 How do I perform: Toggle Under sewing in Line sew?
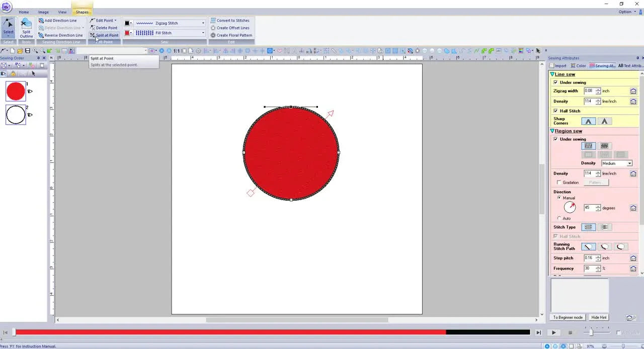555,82
